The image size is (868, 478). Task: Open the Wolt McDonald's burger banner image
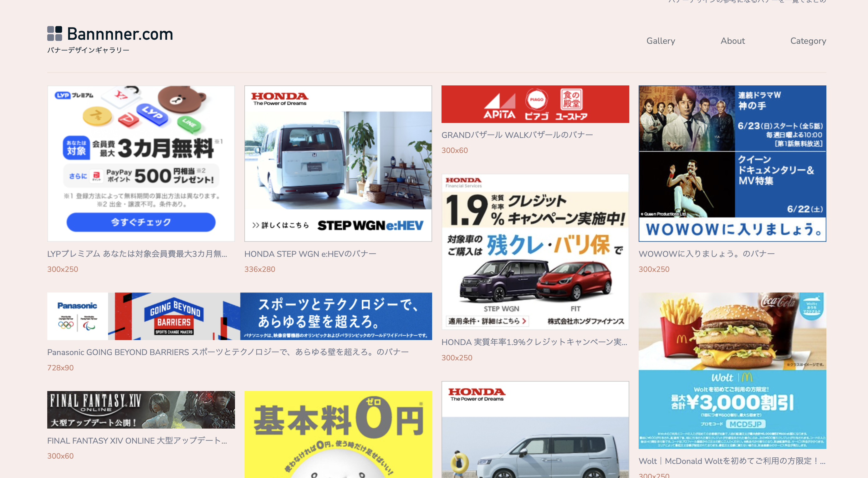point(732,370)
